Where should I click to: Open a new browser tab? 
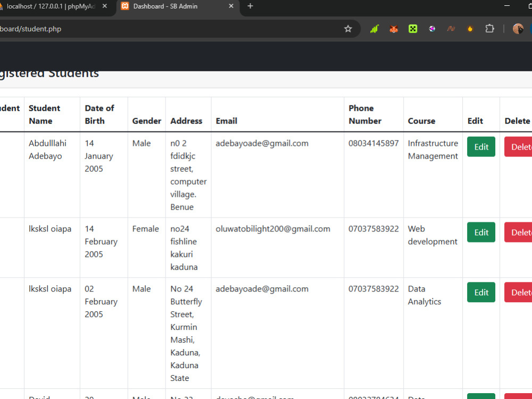(x=251, y=6)
